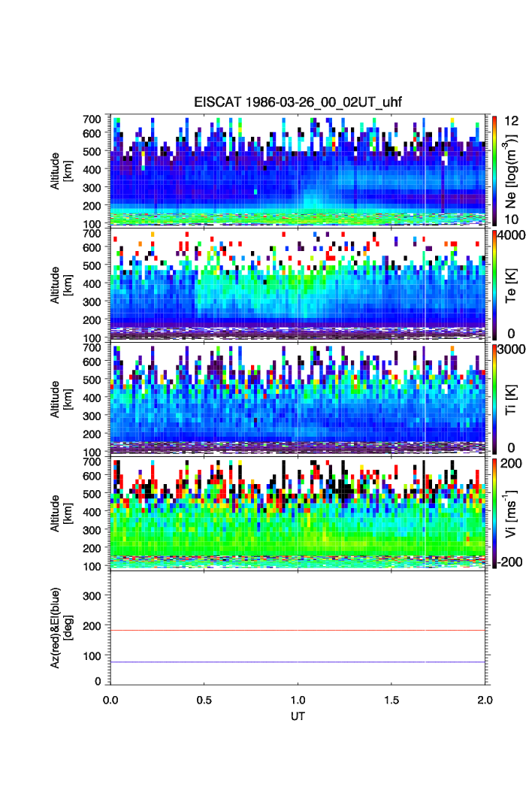Image resolution: width=532 pixels, height=799 pixels.
Task: Click the Vi [ms-1] colorbar label
Action: (x=512, y=512)
